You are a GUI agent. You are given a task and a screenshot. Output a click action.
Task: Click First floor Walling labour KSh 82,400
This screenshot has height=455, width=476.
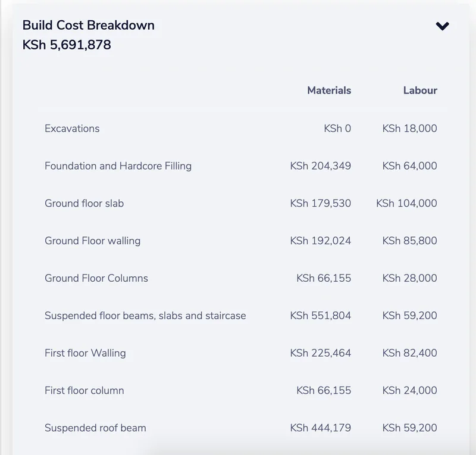click(409, 353)
